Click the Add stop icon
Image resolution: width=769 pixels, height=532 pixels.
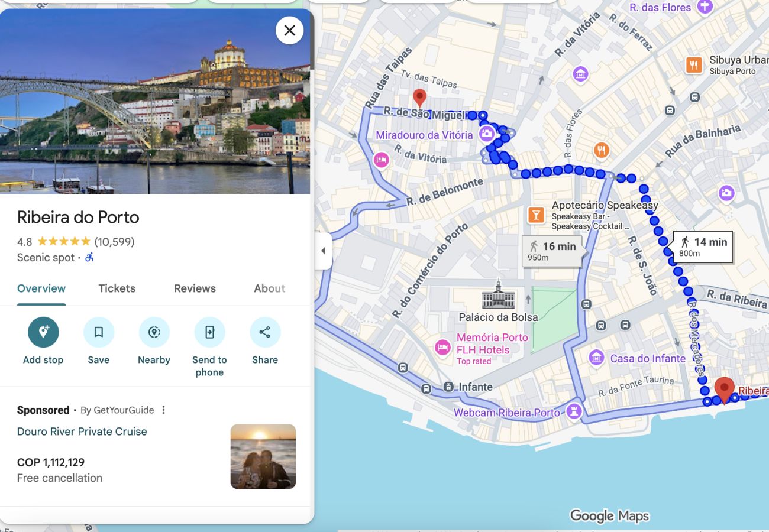click(x=43, y=332)
